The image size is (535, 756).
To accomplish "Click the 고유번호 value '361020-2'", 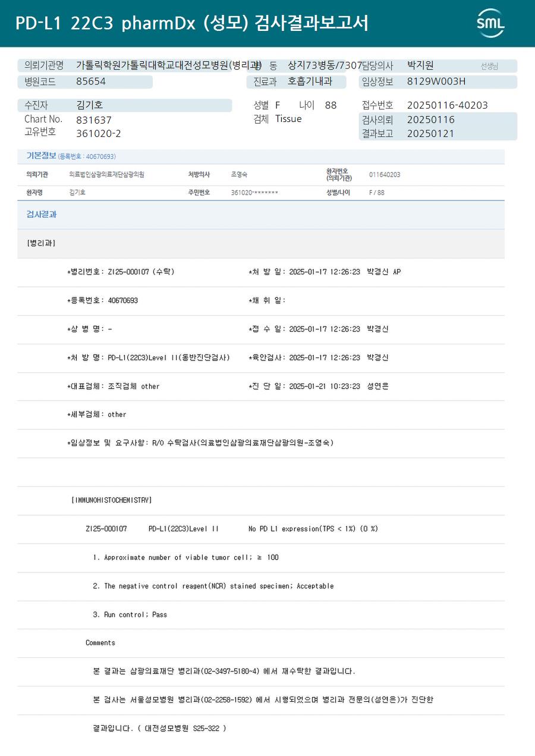I will (x=99, y=134).
